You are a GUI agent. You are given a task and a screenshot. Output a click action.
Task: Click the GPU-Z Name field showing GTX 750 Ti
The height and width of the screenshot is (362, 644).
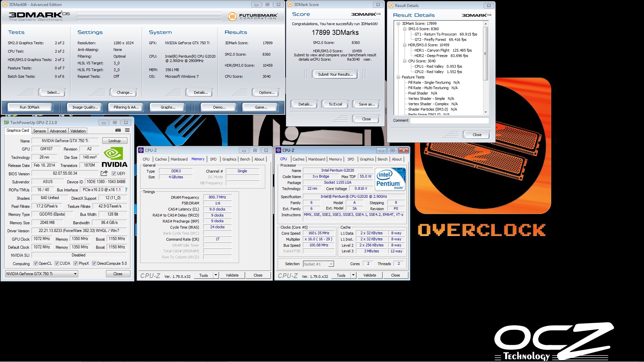pyautogui.click(x=65, y=141)
